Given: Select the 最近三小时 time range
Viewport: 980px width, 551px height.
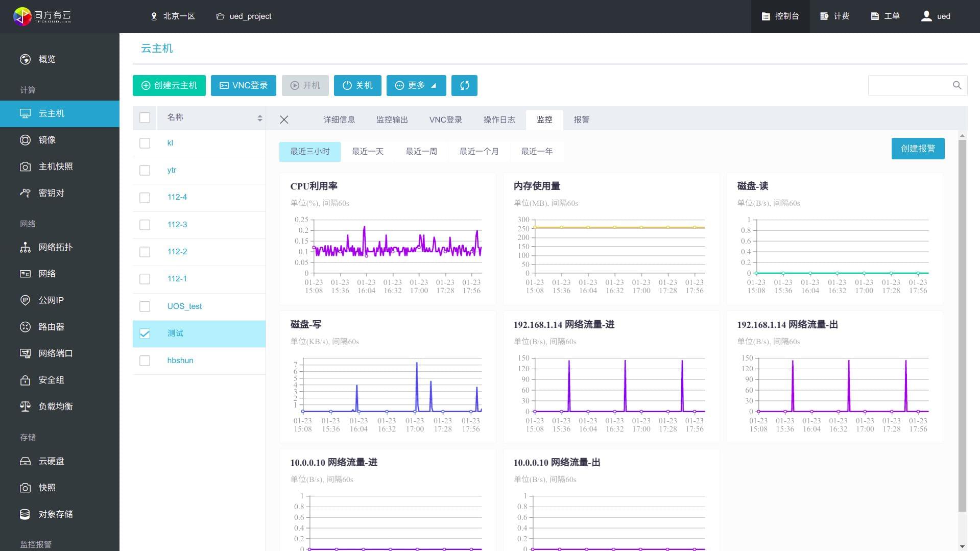Looking at the screenshot, I should click(x=310, y=152).
